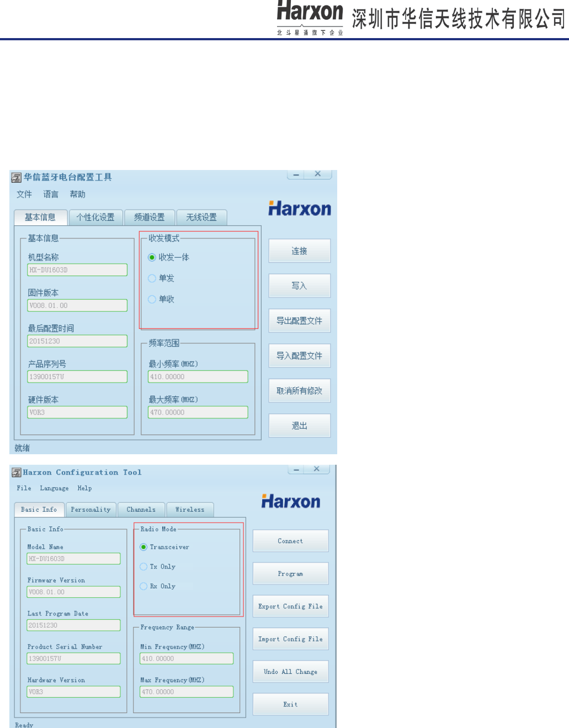Viewport: 569px width, 728px height.
Task: Minimize the Chinese configuration window
Action: pyautogui.click(x=296, y=174)
